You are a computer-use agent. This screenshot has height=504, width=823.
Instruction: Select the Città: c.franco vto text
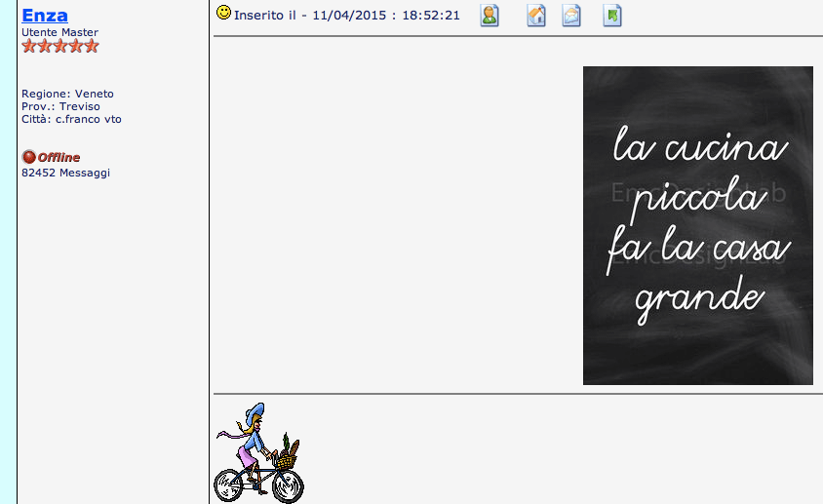71,119
